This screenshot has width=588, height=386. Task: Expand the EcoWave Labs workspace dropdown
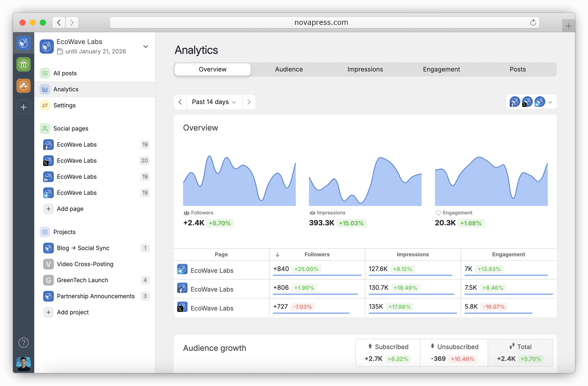146,46
